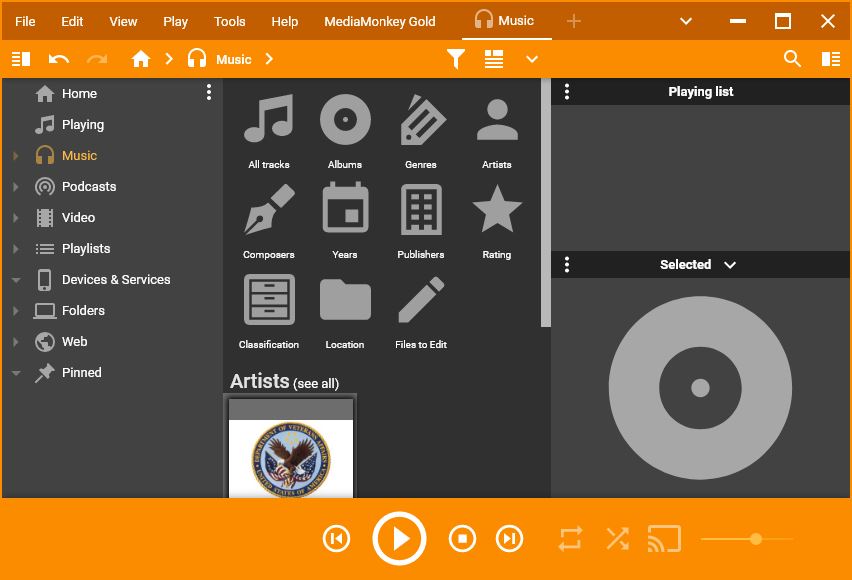852x580 pixels.
Task: Toggle repeat mode
Action: point(571,539)
